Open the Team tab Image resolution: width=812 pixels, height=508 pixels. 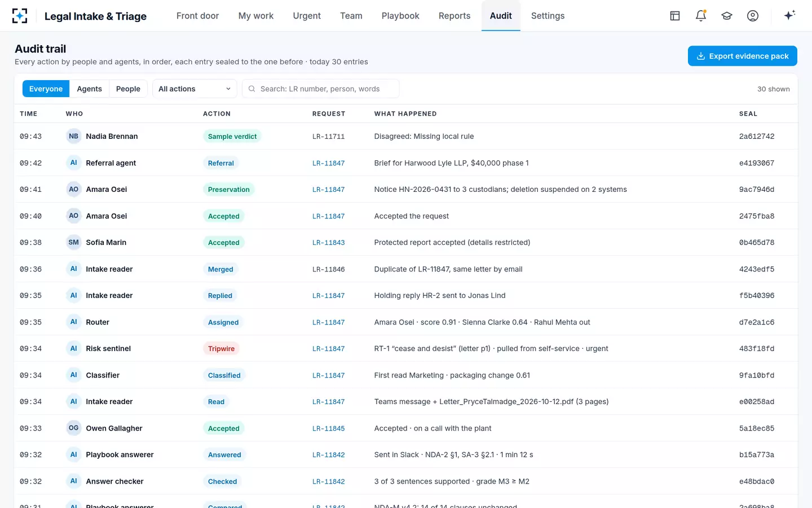pyautogui.click(x=351, y=16)
